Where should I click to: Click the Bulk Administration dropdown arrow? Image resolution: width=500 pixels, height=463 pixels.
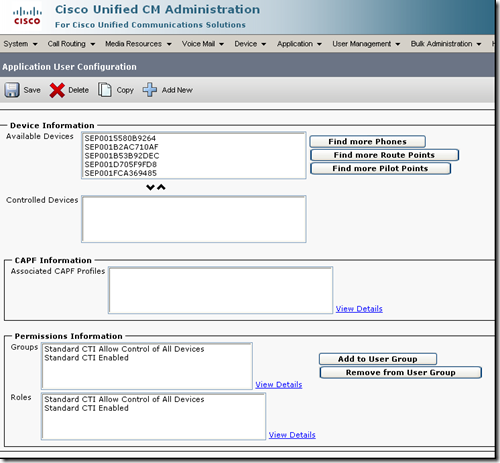pyautogui.click(x=479, y=44)
